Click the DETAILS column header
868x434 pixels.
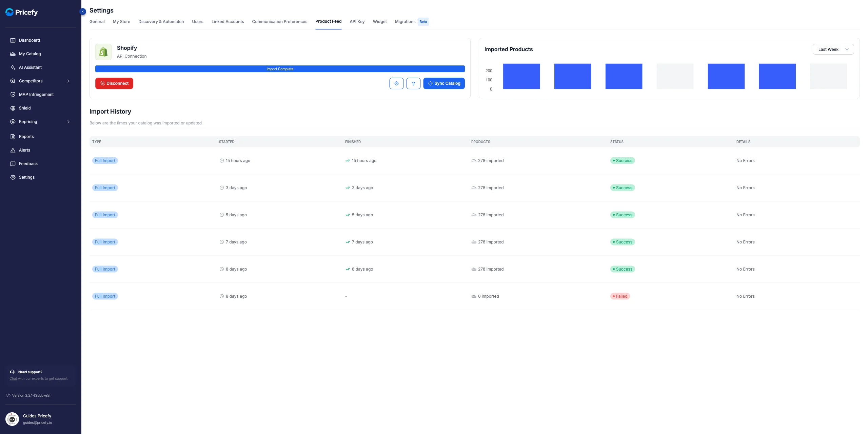743,142
